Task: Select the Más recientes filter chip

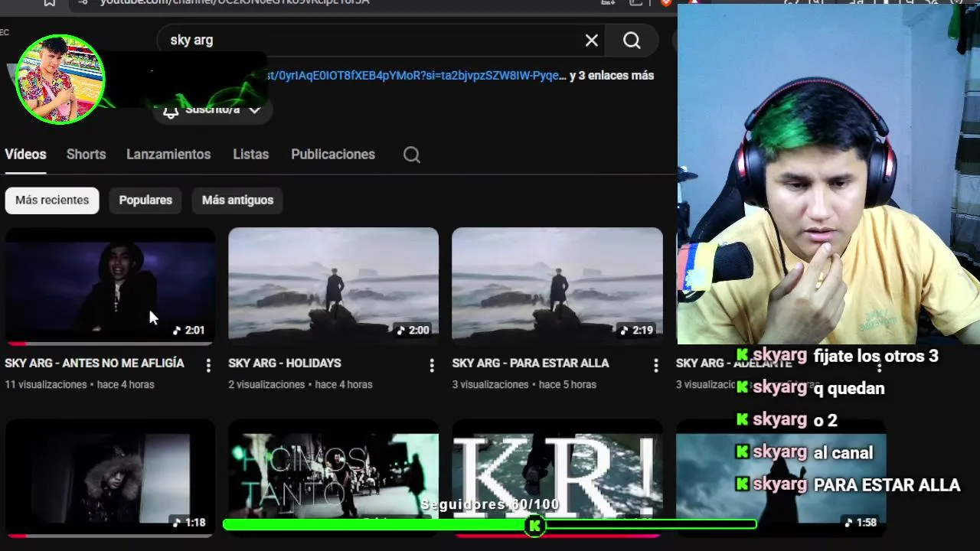Action: pyautogui.click(x=52, y=201)
